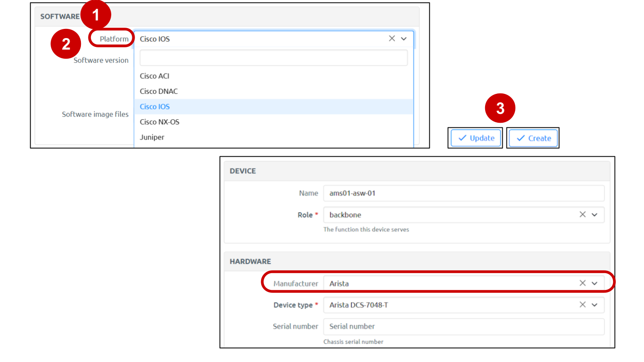Clear the Arista manufacturer selection

click(x=582, y=283)
